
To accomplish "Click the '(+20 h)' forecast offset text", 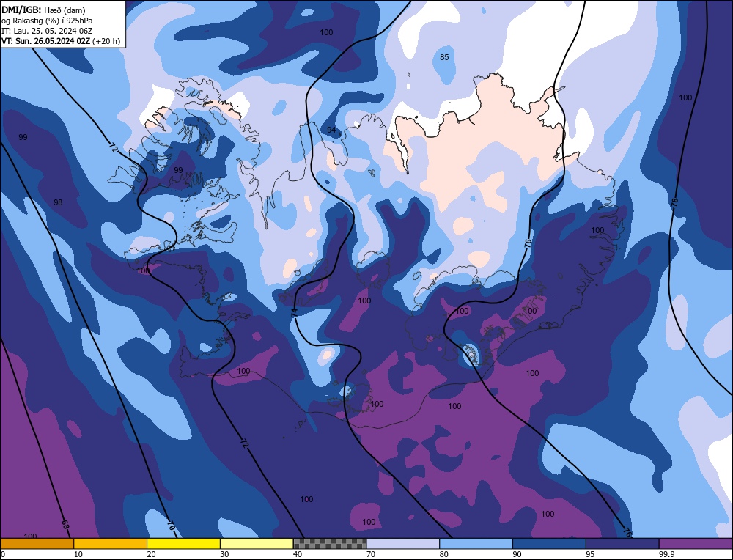I will click(x=106, y=41).
